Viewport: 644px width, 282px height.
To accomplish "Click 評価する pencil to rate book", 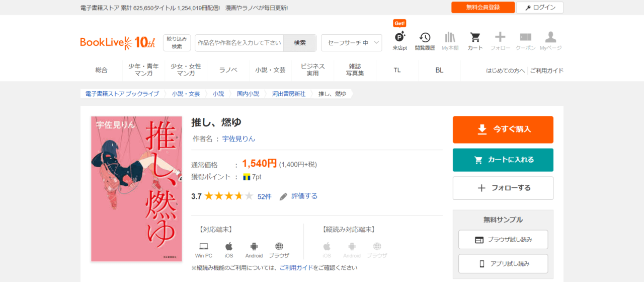I will click(299, 196).
